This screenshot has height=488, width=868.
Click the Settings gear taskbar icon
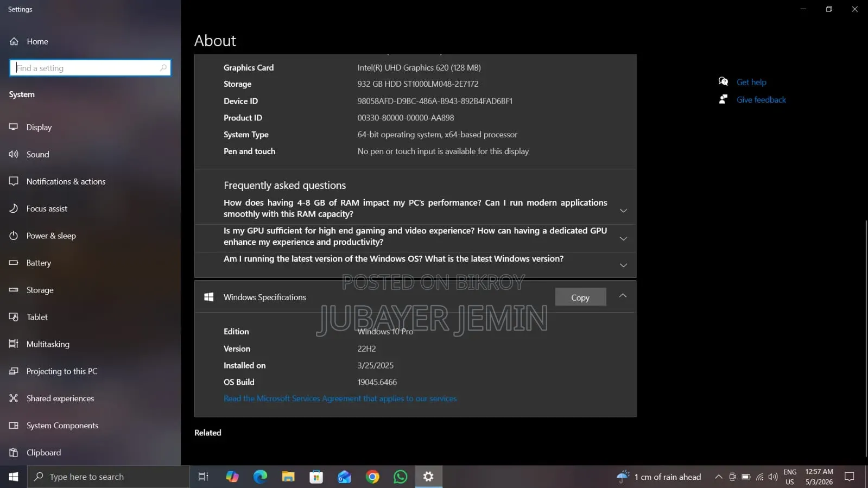[428, 477]
